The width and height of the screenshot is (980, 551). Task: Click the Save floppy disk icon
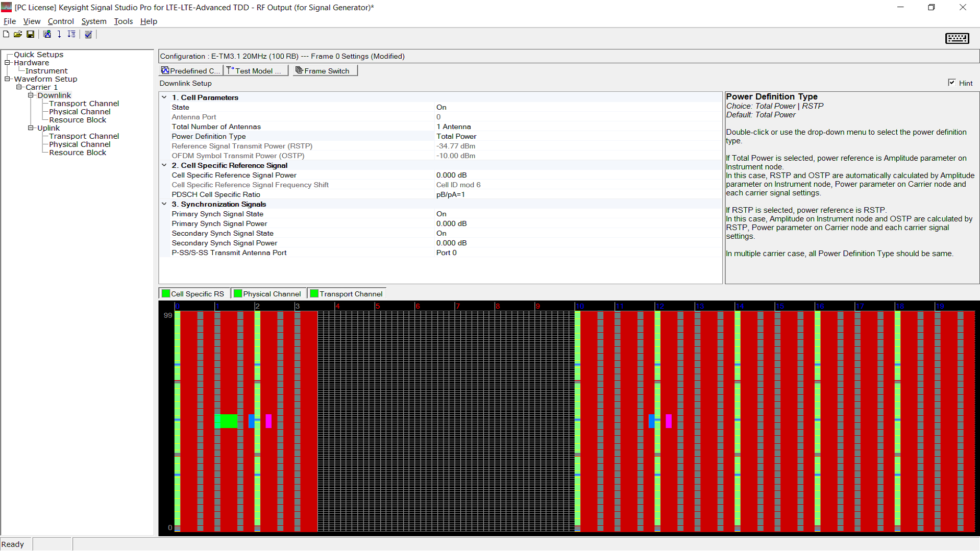(31, 34)
